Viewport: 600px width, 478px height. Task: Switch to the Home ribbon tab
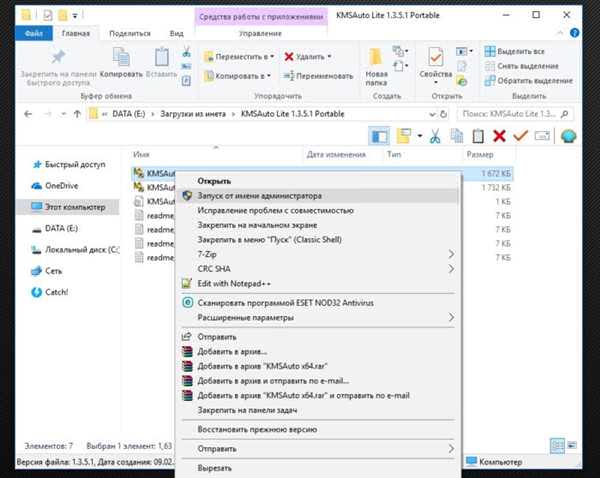pyautogui.click(x=76, y=33)
